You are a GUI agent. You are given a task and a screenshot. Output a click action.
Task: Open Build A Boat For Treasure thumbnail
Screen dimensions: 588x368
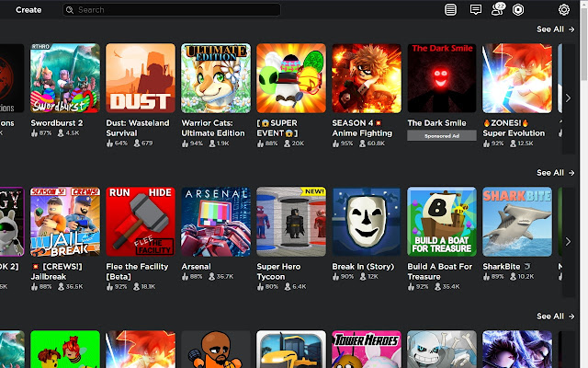pos(442,222)
